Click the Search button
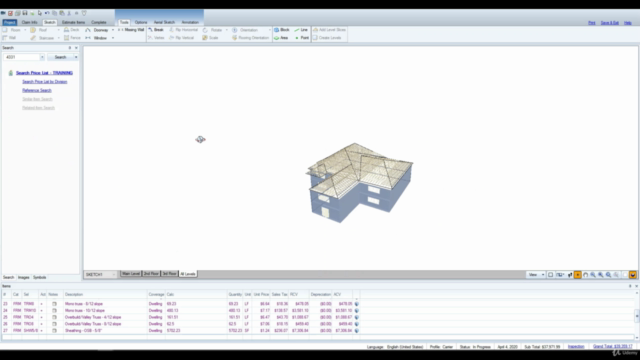Viewport: 640px width, 360px height. (60, 57)
